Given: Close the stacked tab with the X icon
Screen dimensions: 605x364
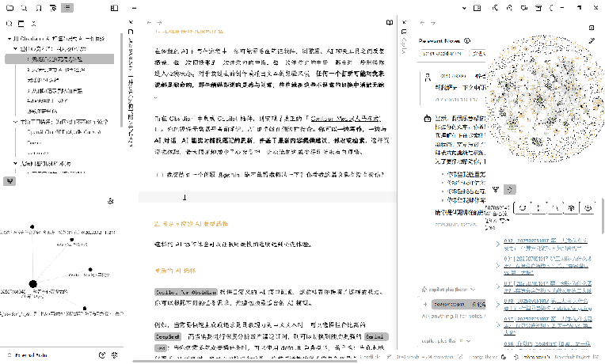Looking at the screenshot, I should [x=131, y=22].
